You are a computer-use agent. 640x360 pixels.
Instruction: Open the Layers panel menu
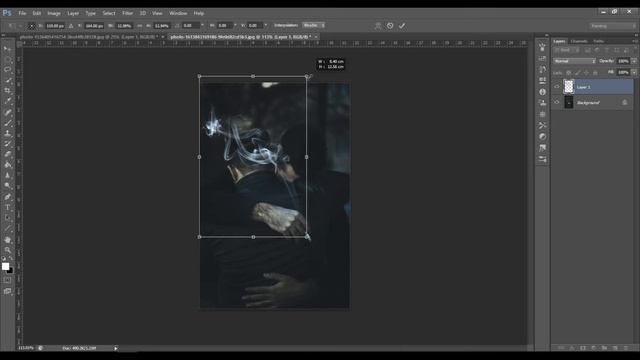(635, 41)
